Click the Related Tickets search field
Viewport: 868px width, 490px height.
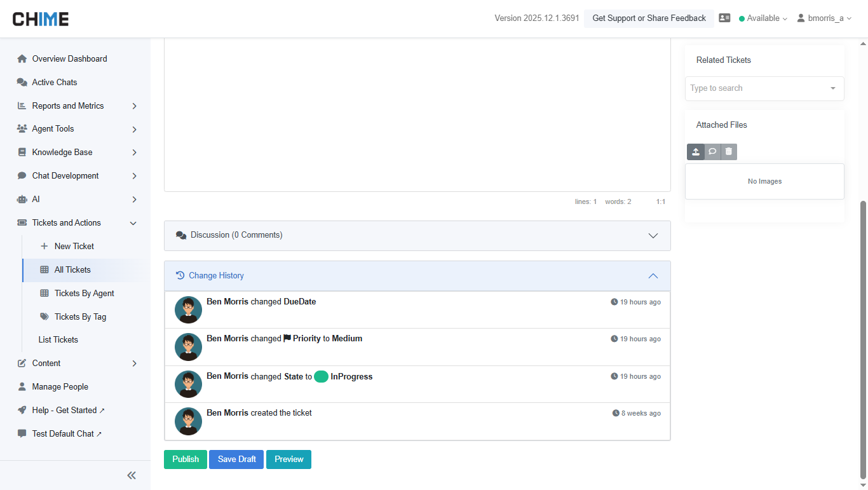pos(757,88)
